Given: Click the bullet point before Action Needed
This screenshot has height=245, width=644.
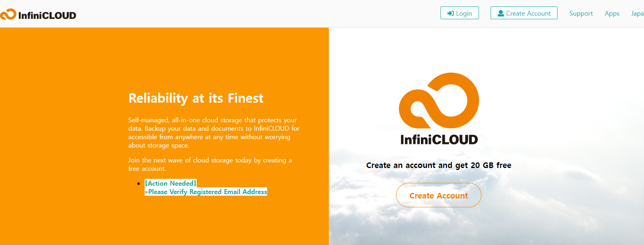Looking at the screenshot, I should (x=139, y=184).
